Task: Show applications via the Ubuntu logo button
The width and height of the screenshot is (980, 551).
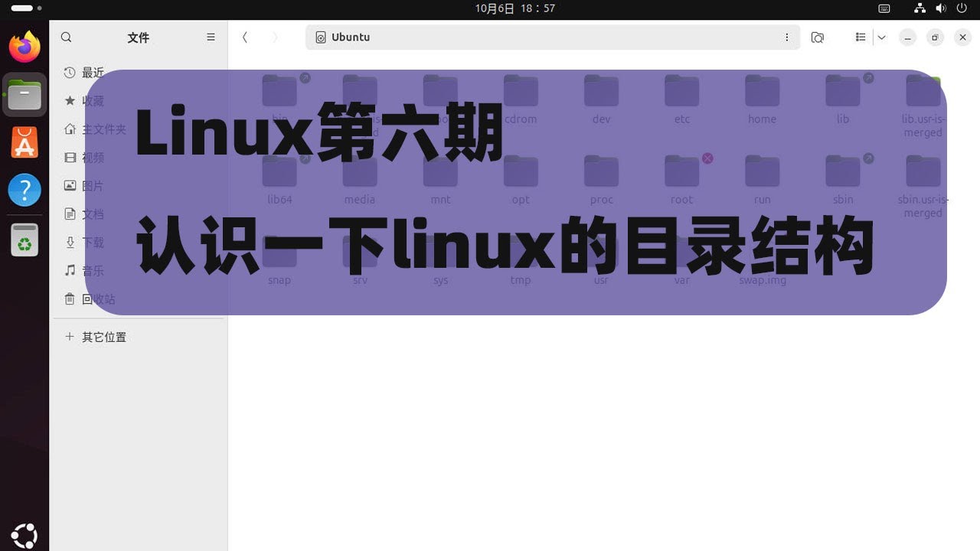Action: pyautogui.click(x=24, y=535)
